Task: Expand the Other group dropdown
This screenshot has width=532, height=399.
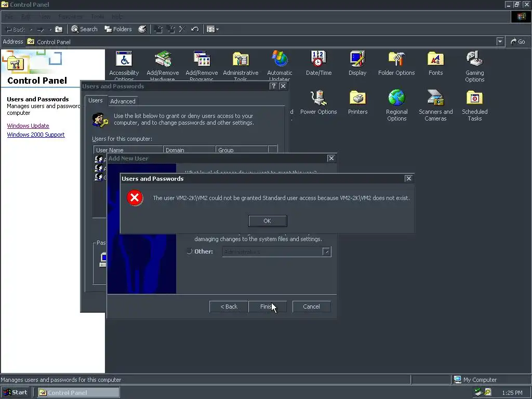Action: [326, 252]
